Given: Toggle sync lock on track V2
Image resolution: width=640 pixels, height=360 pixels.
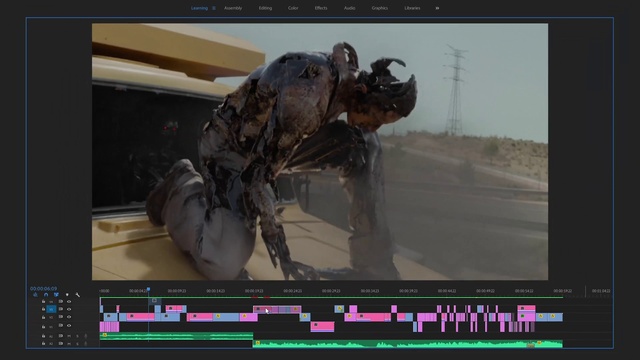Looking at the screenshot, I should coord(61,317).
